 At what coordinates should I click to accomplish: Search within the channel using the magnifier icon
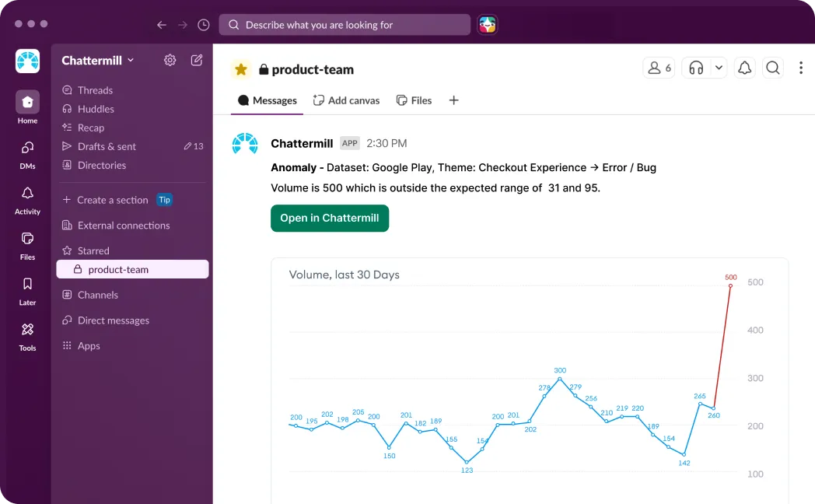point(773,68)
